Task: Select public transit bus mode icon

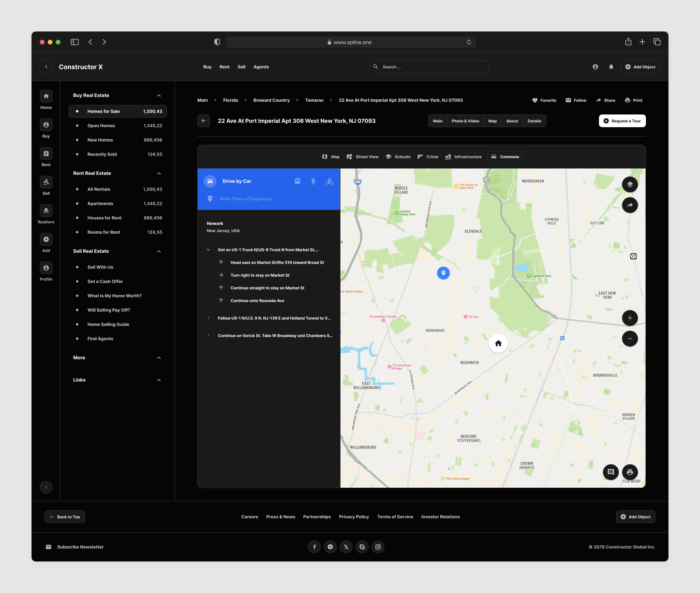Action: pyautogui.click(x=297, y=181)
